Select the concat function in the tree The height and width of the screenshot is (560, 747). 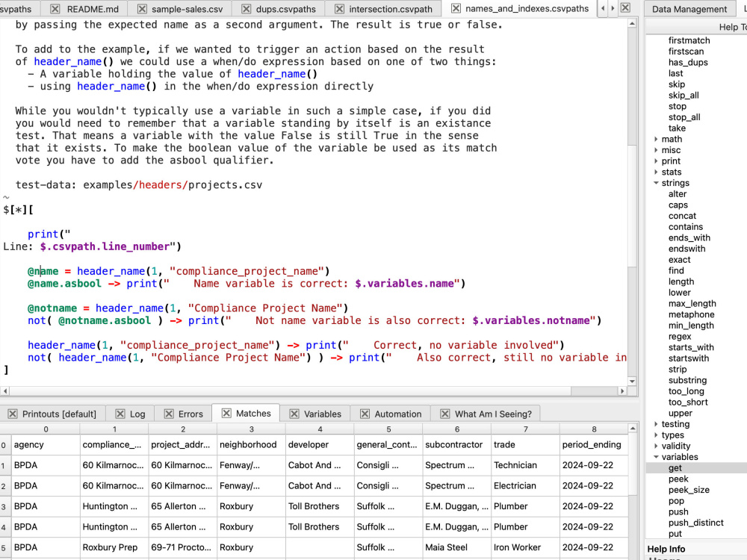pyautogui.click(x=682, y=216)
